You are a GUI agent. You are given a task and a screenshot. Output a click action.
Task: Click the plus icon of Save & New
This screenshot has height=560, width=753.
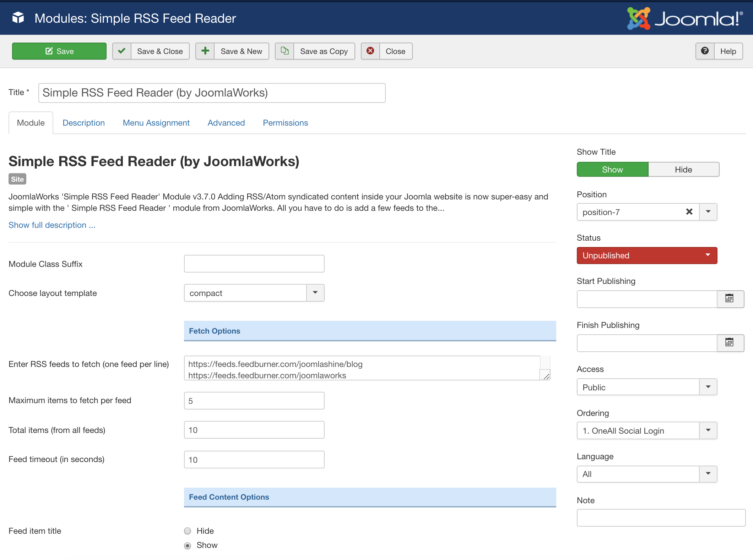(205, 51)
